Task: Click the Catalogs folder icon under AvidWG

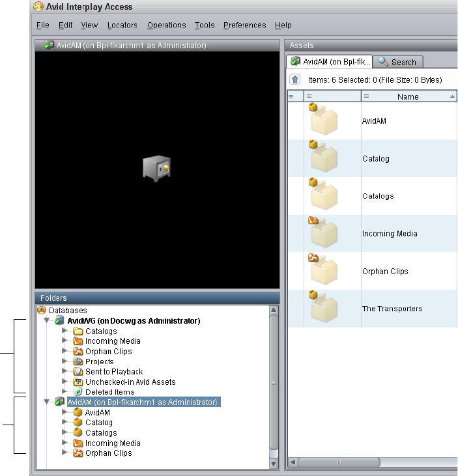Action: pos(78,331)
